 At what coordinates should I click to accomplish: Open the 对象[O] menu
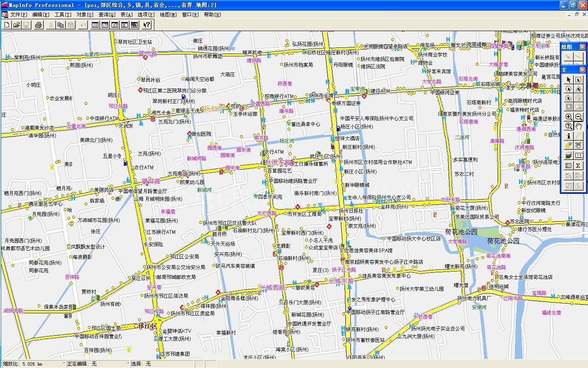click(85, 15)
